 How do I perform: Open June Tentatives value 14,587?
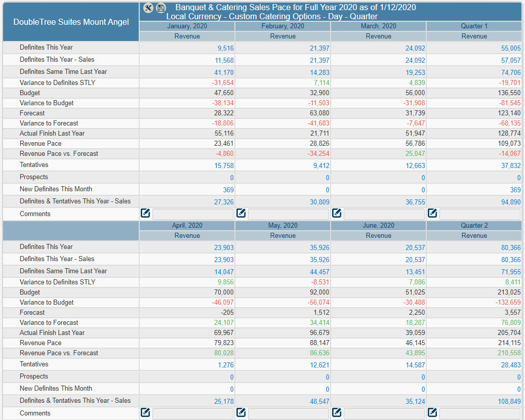415,365
